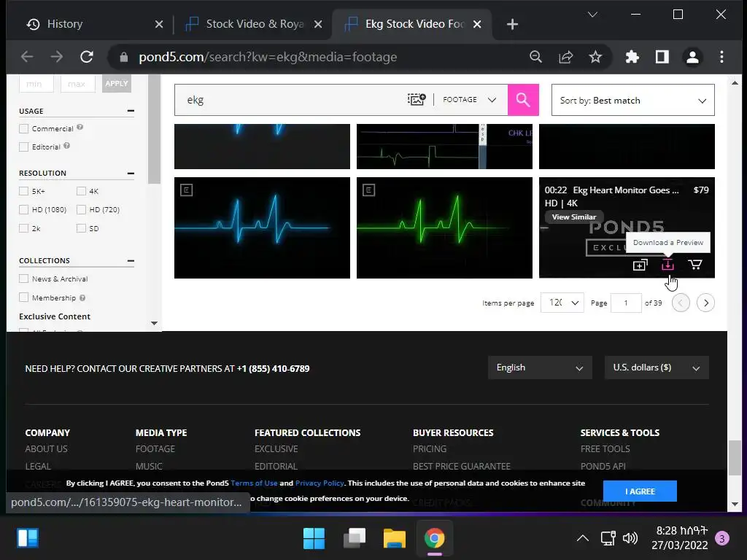Open File Explorer from taskbar
Viewport: 747px width, 560px height.
tap(395, 539)
